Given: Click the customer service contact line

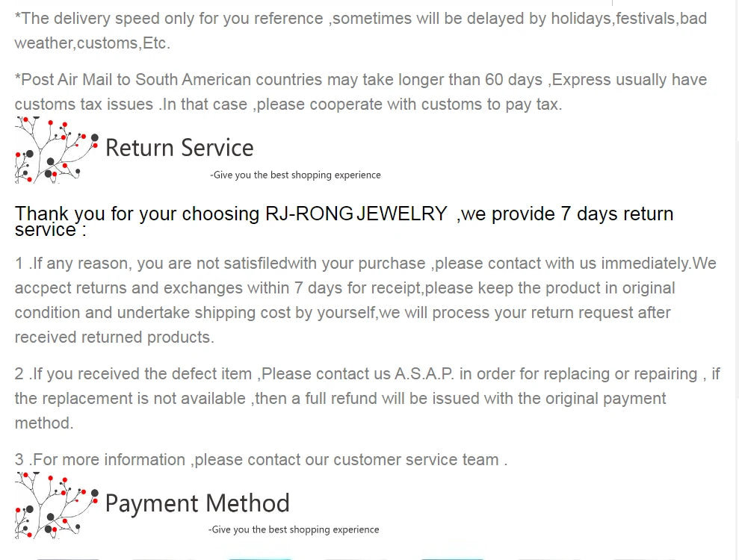Looking at the screenshot, I should [x=261, y=460].
